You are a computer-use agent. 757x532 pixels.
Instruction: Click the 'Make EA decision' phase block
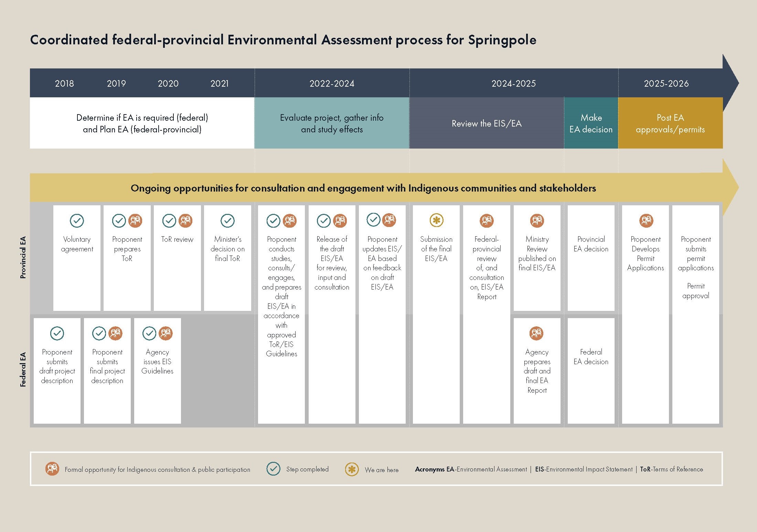pos(591,123)
